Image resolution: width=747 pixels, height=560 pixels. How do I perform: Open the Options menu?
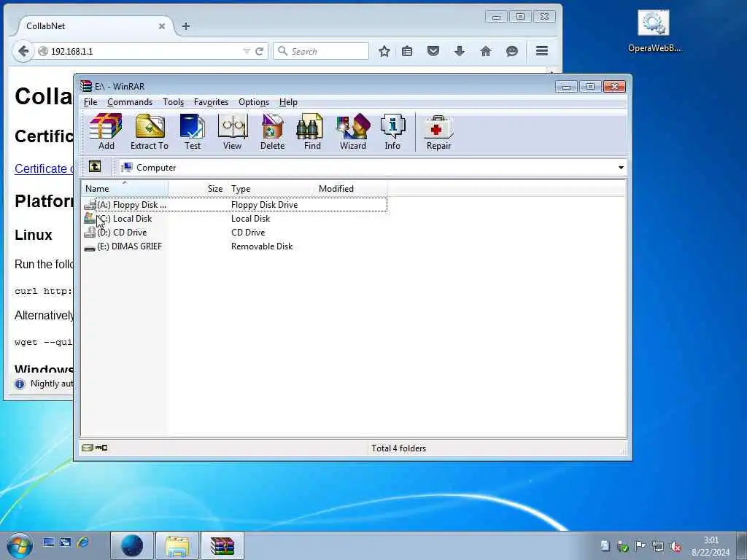click(x=253, y=102)
